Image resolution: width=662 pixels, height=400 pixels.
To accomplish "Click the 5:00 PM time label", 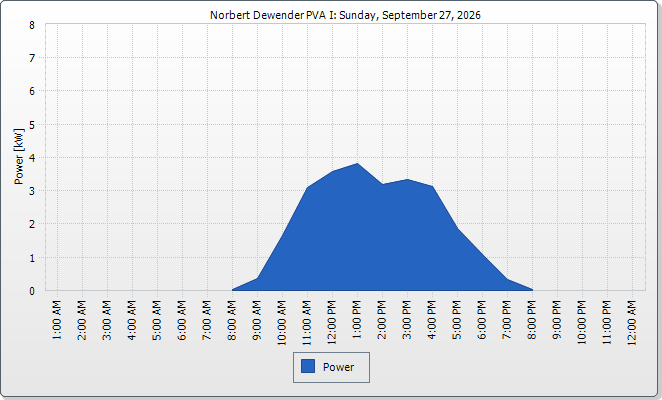I will (x=457, y=320).
